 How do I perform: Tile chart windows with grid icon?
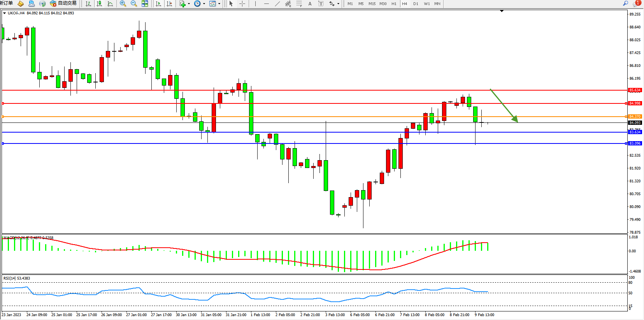(145, 4)
